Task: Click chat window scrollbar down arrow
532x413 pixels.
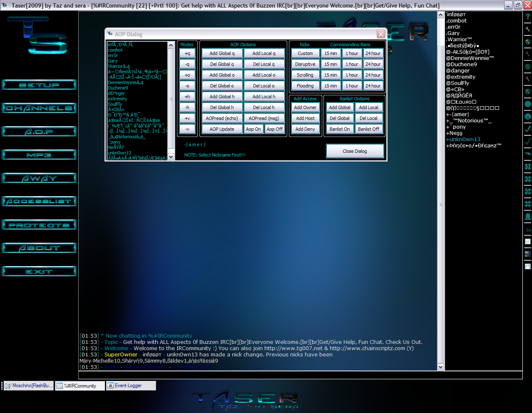Action: (x=441, y=367)
